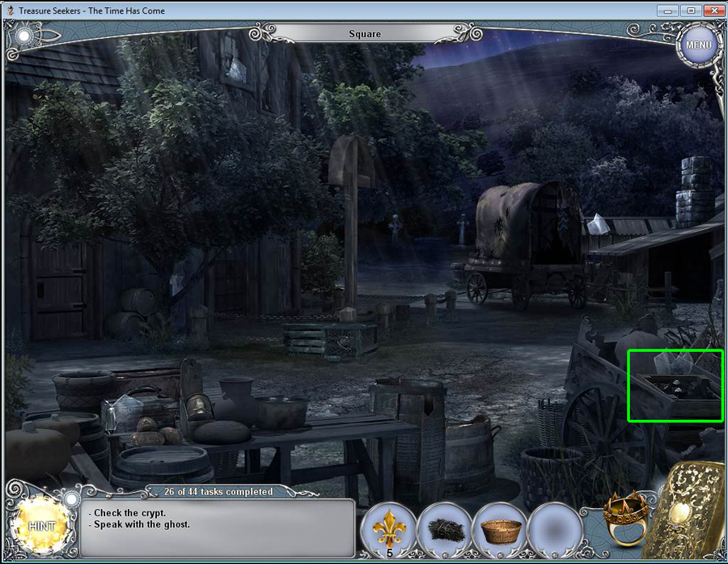Click the highlighted box in the cart
Viewport: 728px width, 564px height.
[675, 386]
